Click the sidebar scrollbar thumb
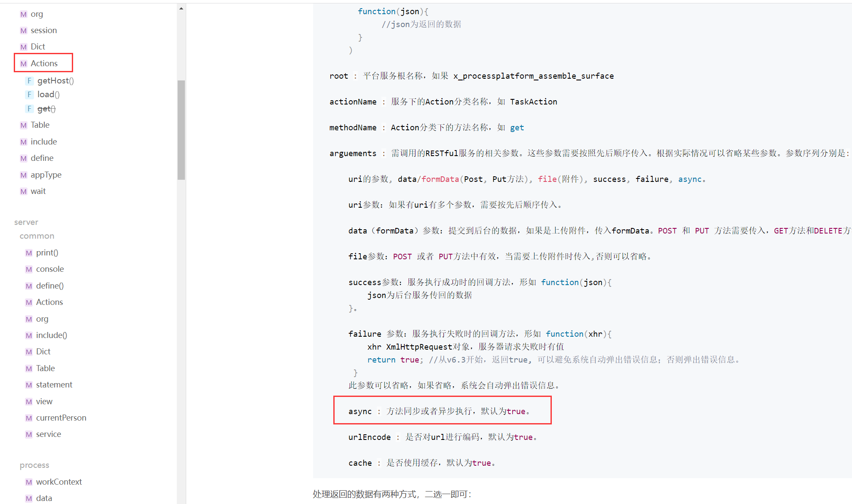 [x=181, y=129]
